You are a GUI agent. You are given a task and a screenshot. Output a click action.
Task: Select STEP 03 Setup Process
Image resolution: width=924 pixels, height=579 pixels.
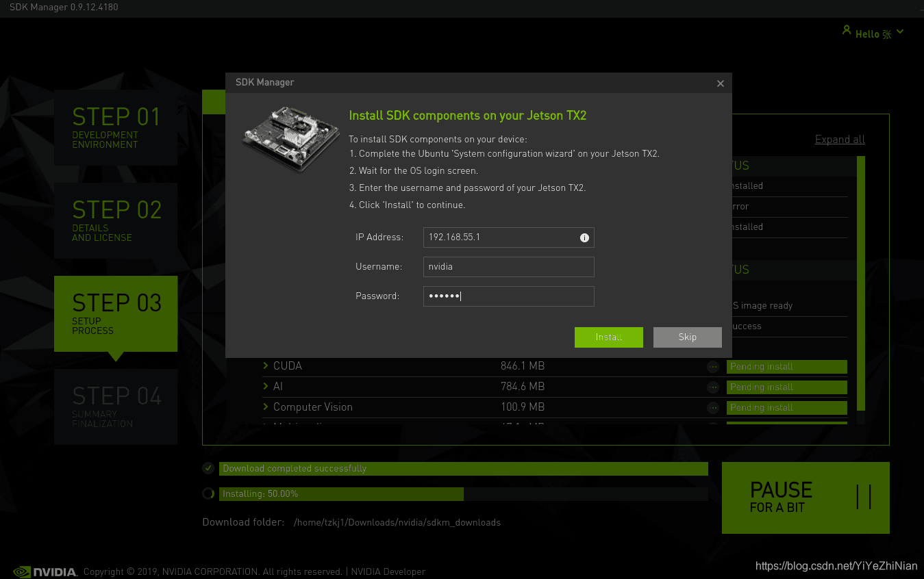[116, 314]
